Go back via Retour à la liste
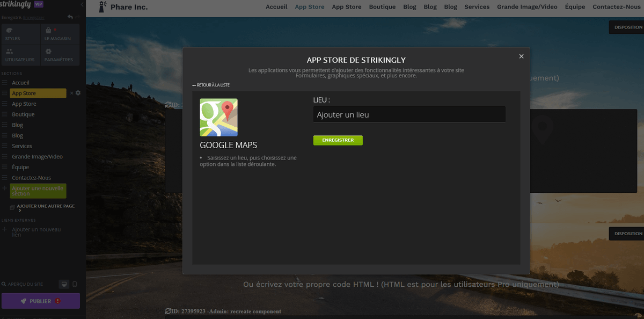 click(211, 85)
